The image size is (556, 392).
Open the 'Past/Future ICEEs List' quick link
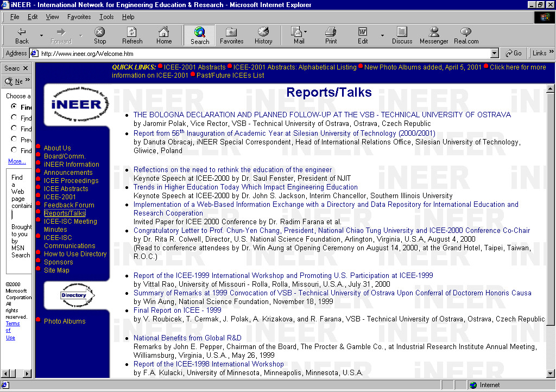[230, 75]
